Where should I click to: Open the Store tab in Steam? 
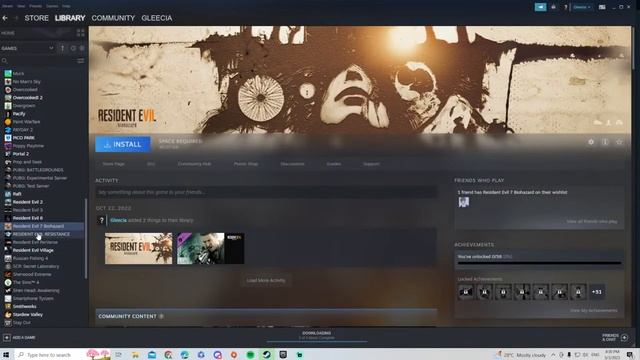[x=36, y=18]
